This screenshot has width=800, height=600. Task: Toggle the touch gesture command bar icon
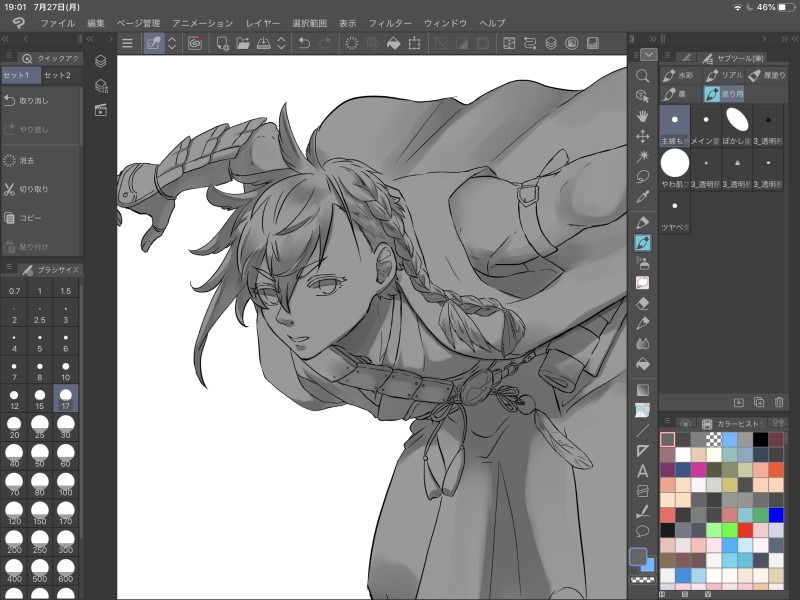(154, 43)
